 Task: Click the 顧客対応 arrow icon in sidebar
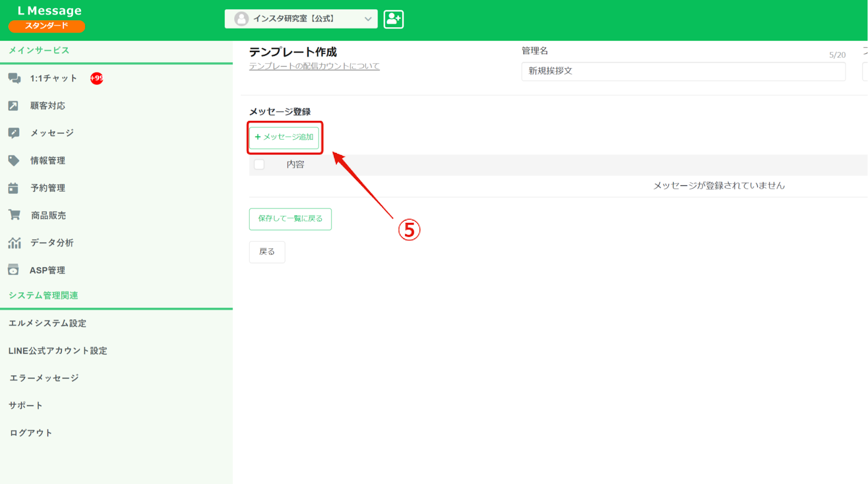14,106
